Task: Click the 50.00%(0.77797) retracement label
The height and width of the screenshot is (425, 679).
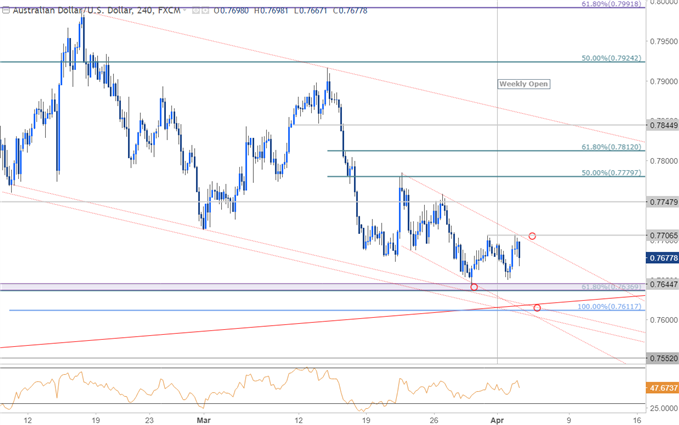Action: (611, 172)
